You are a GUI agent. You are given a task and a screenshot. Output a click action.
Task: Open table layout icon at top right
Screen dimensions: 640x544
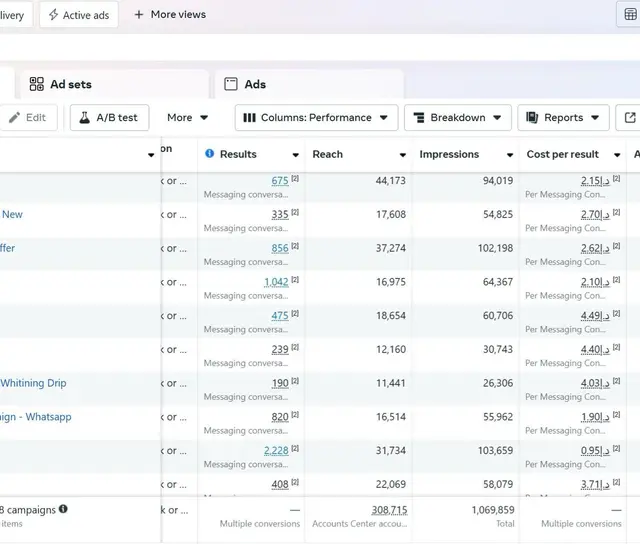(630, 14)
